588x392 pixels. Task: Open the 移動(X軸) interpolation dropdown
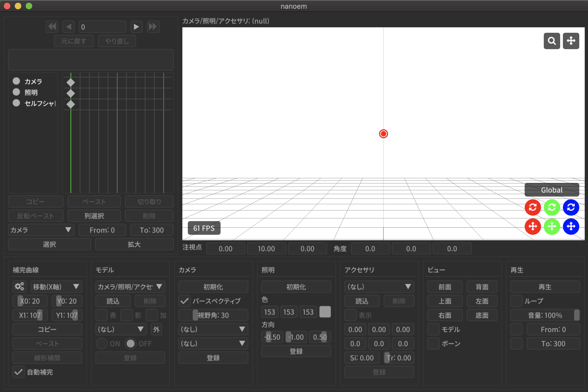pos(56,287)
